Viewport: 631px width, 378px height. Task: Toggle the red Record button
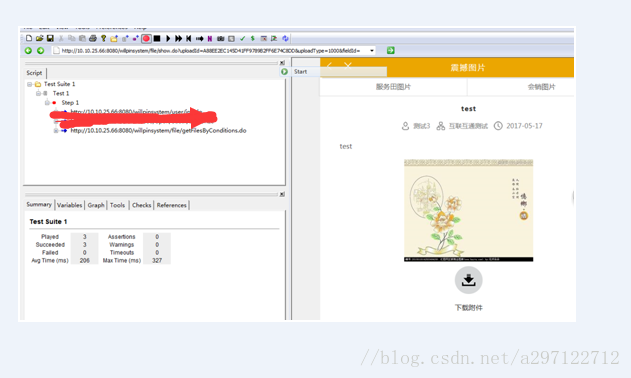pyautogui.click(x=146, y=38)
